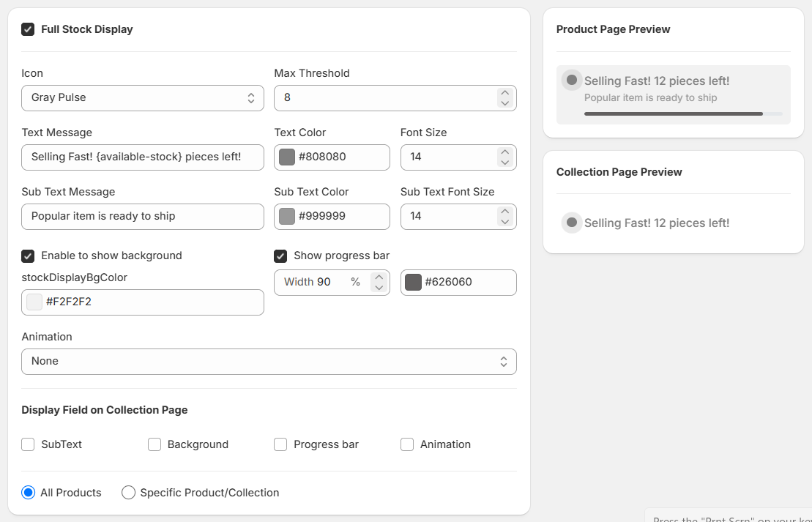The width and height of the screenshot is (812, 522).
Task: Increase Max Threshold with up arrow
Action: point(505,93)
